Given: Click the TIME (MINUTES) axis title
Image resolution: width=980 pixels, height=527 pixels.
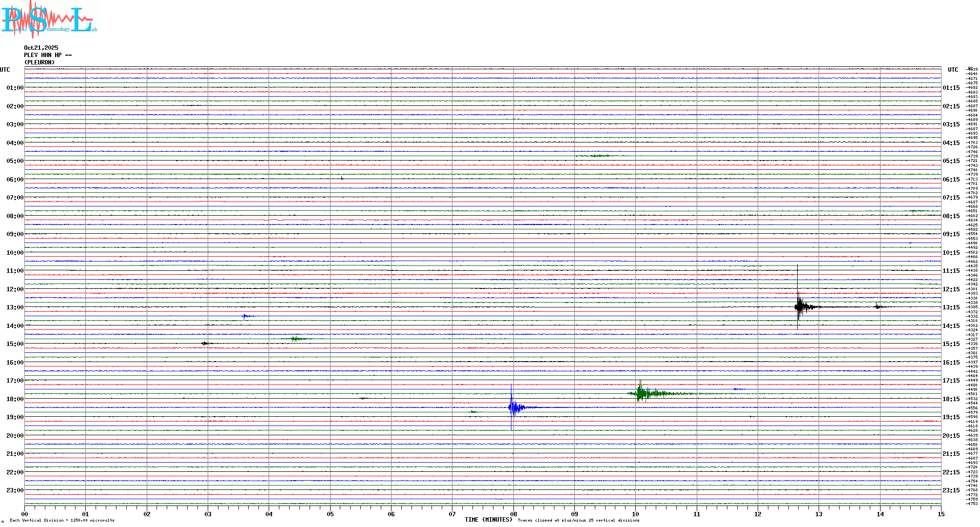Looking at the screenshot, I should (488, 520).
